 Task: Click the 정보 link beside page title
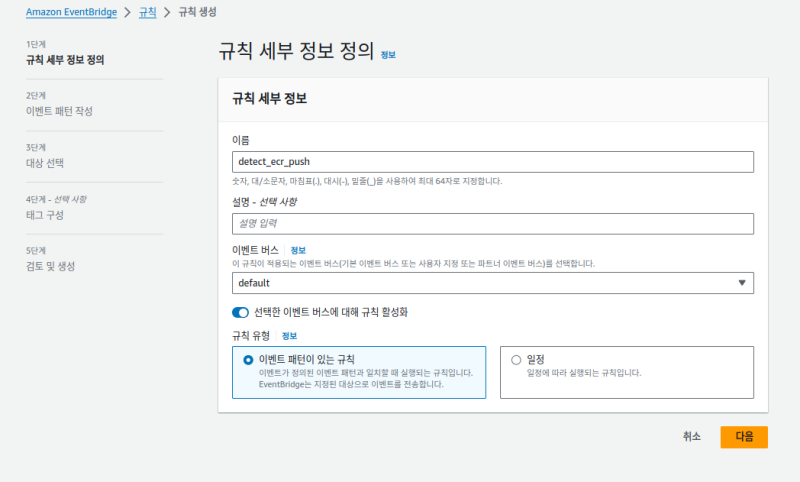(388, 55)
